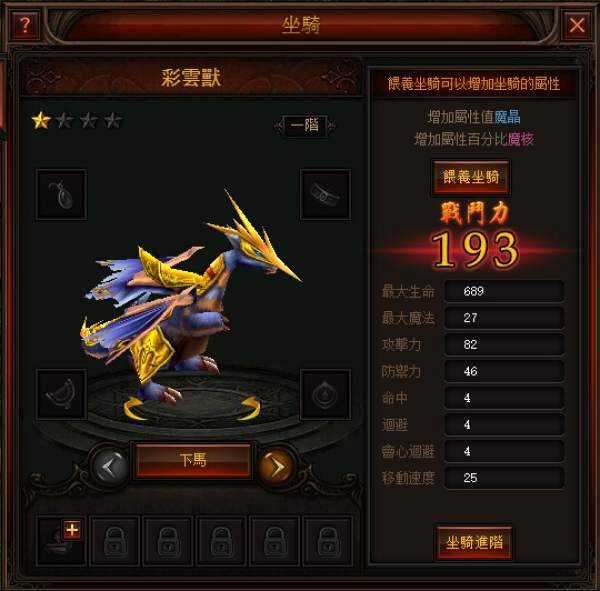Click the first gold star rating
The height and width of the screenshot is (591, 600).
click(x=41, y=121)
